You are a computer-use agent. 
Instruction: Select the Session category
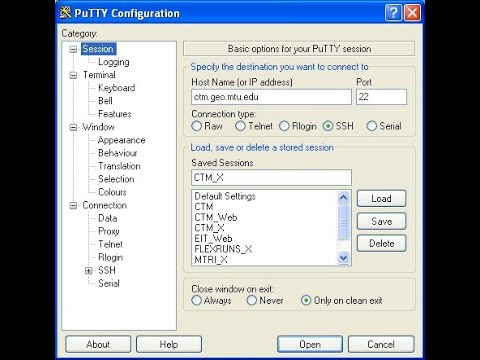tap(98, 49)
